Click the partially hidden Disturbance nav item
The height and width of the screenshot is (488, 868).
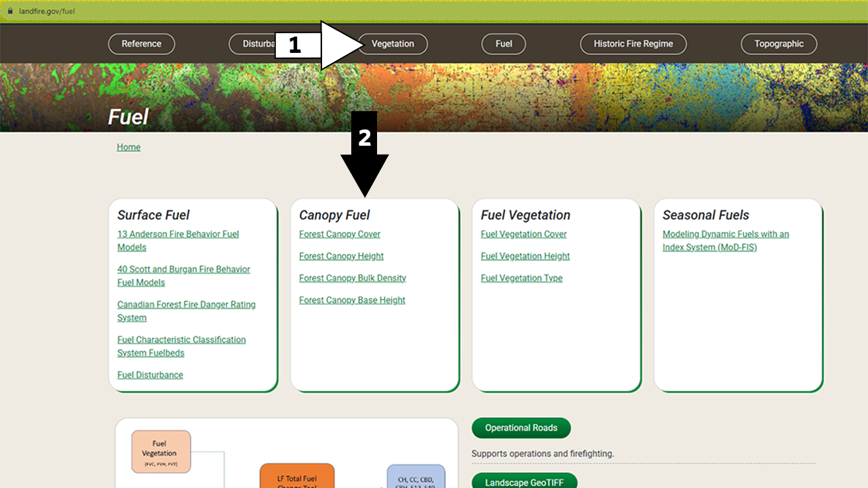point(258,43)
